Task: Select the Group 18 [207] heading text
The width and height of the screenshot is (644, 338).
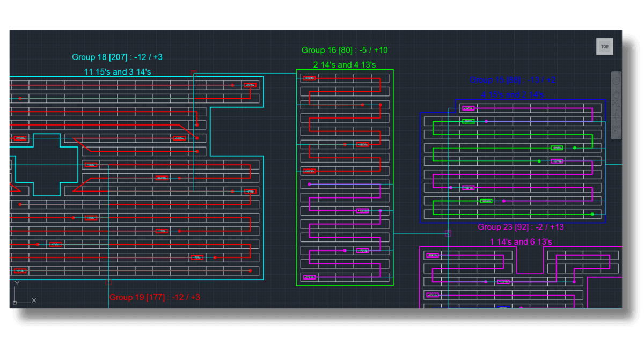Action: pyautogui.click(x=117, y=57)
